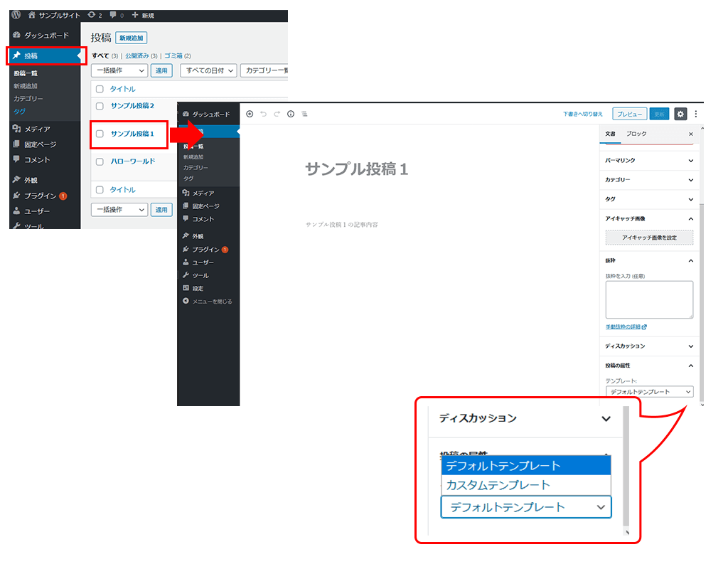Tick the select-all checkbox beside header タイトル
This screenshot has width=728, height=569.
coord(100,89)
